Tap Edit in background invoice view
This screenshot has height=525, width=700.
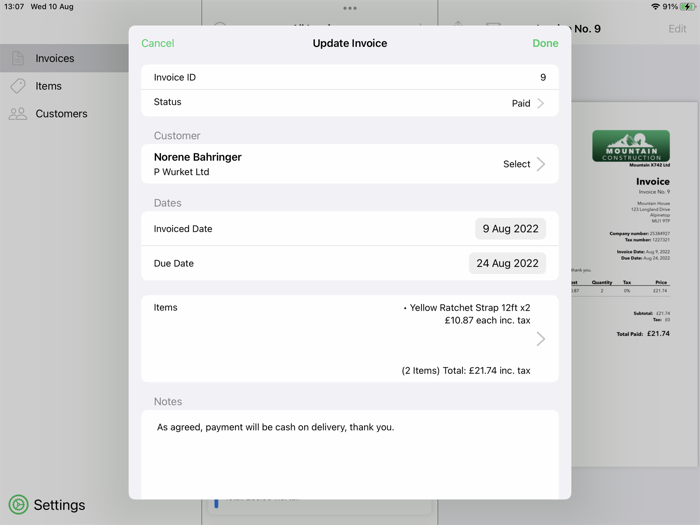[x=677, y=29]
